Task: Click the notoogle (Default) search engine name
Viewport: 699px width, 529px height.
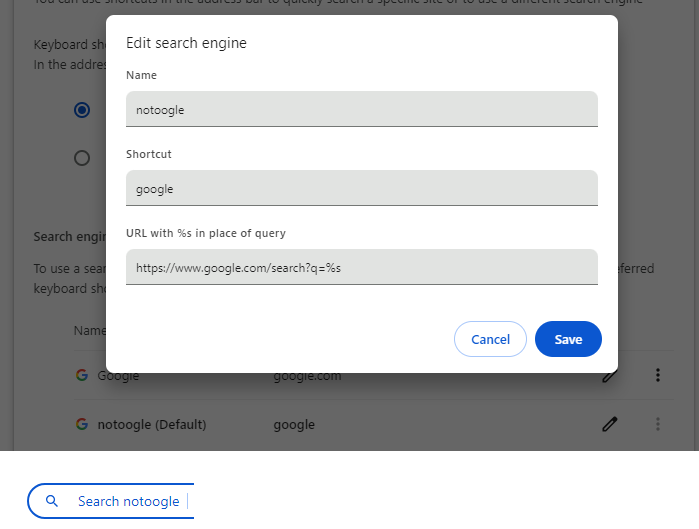Action: [151, 424]
